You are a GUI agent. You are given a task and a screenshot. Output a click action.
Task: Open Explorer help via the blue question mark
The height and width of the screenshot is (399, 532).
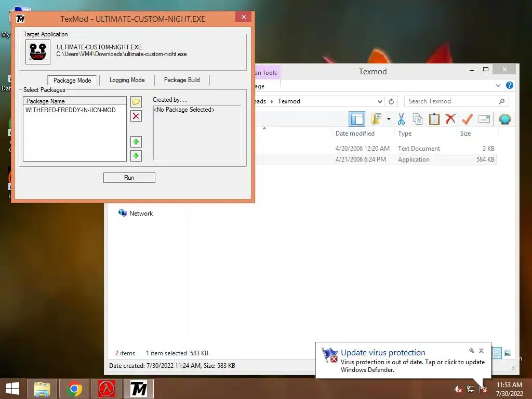(x=510, y=85)
